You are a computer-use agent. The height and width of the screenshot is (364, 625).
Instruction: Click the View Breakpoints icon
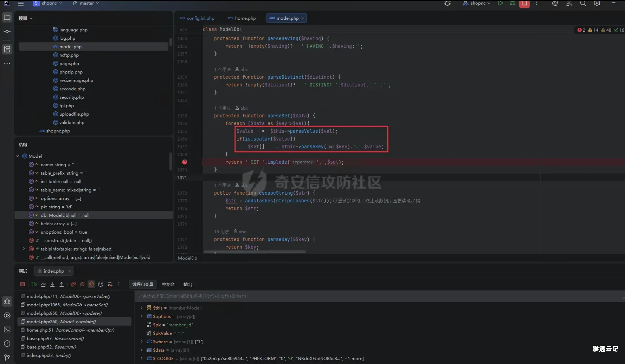click(73, 284)
